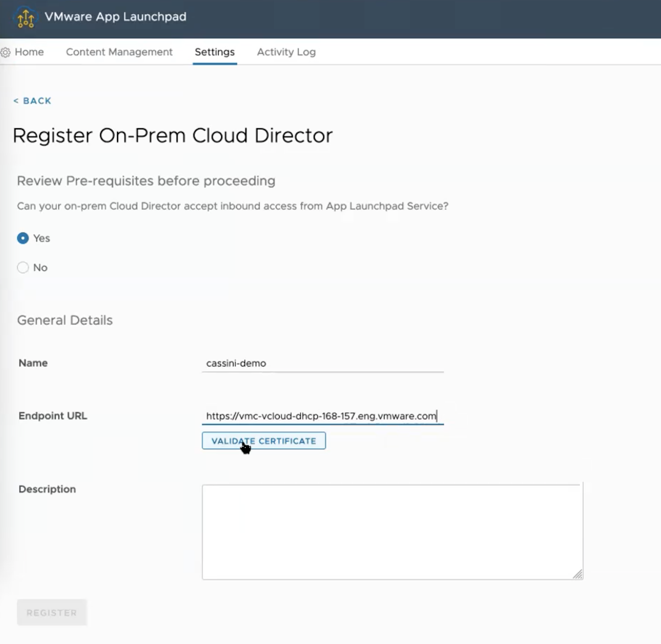Click the gear icon beside Home
The height and width of the screenshot is (644, 661).
pos(5,52)
